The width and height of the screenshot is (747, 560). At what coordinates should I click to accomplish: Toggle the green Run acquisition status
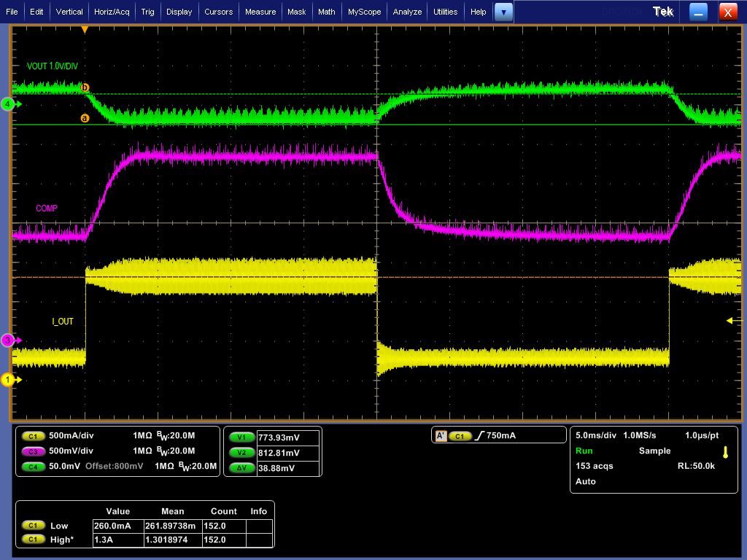(x=583, y=451)
